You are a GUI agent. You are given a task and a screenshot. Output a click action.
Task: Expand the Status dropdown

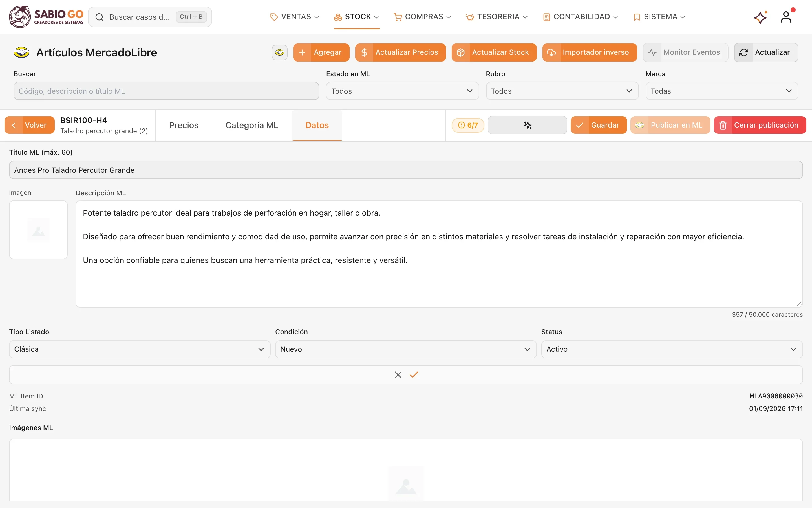pos(672,349)
